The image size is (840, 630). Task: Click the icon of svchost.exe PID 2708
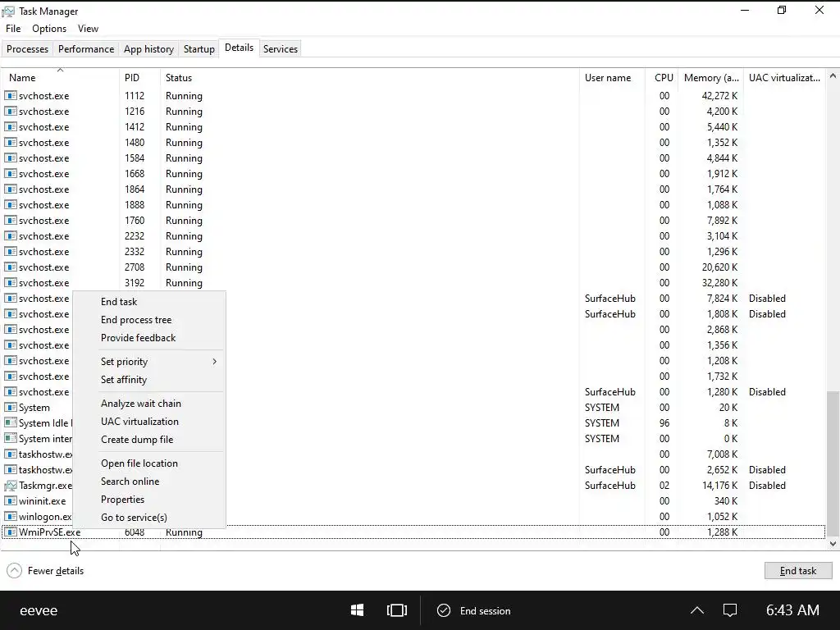[x=10, y=267]
